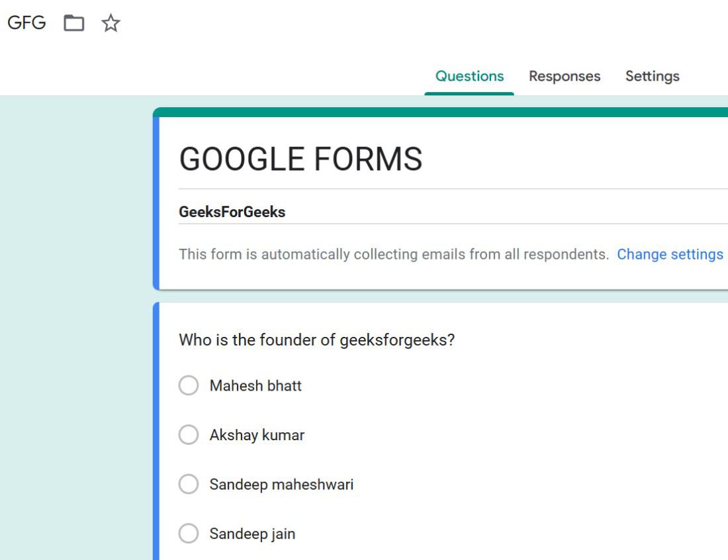Click the 'Sandeep maheshwari' option label

tap(281, 485)
